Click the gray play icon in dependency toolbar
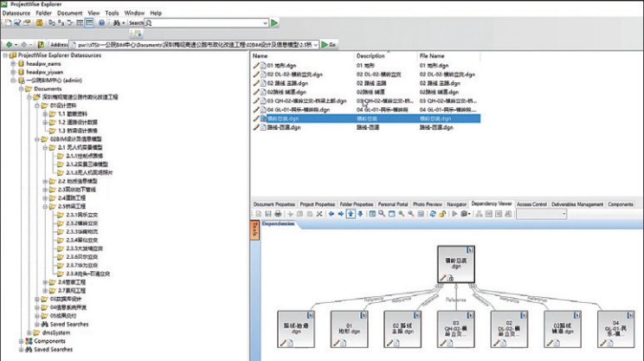Image resolution: width=644 pixels, height=361 pixels. [454, 214]
